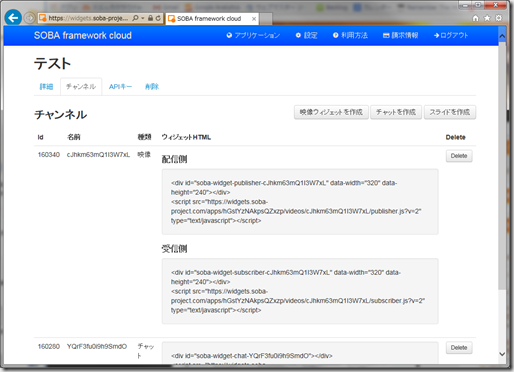Click the vertical scrollbar thumb
The height and width of the screenshot is (372, 514).
pyautogui.click(x=502, y=166)
